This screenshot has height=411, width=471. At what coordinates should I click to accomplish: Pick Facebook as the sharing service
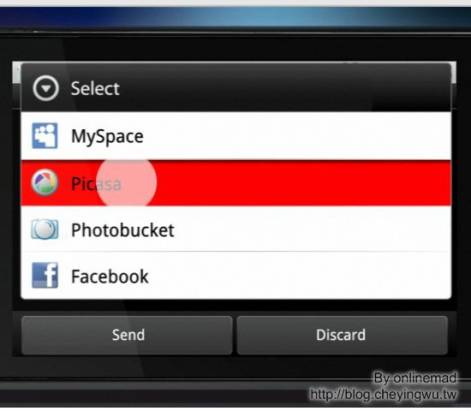tap(236, 276)
